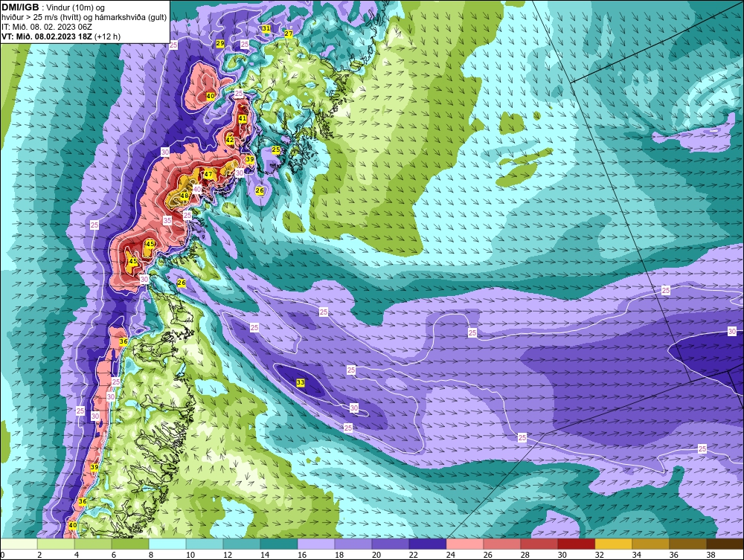Image resolution: width=744 pixels, height=560 pixels.
Task: Pick the light cyan 8–10 legend swatch
Action: coord(167,544)
